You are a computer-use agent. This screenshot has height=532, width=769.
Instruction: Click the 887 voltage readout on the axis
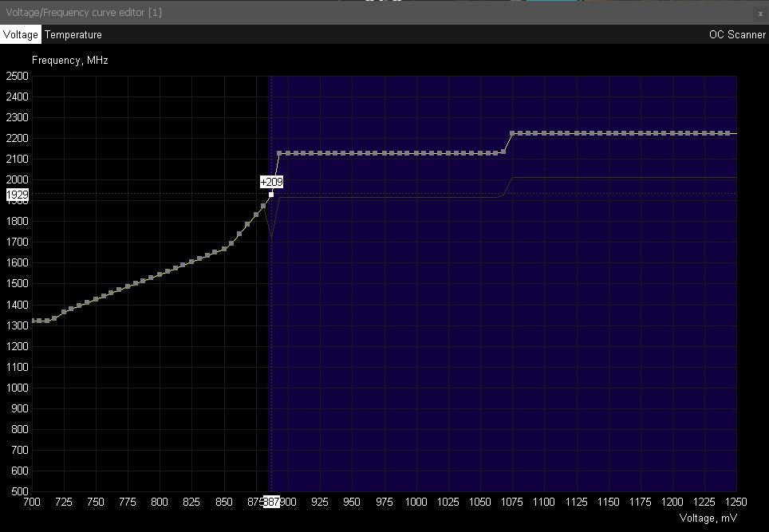(x=271, y=502)
